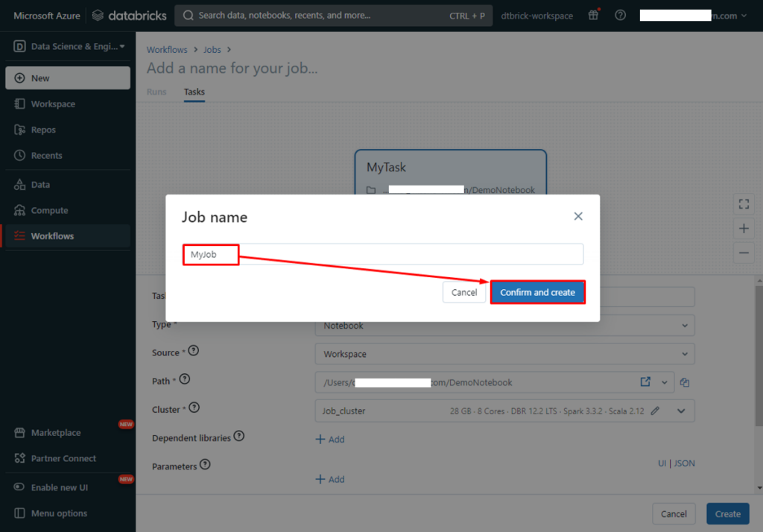
Task: Click the Confirm and create button
Action: 537,292
